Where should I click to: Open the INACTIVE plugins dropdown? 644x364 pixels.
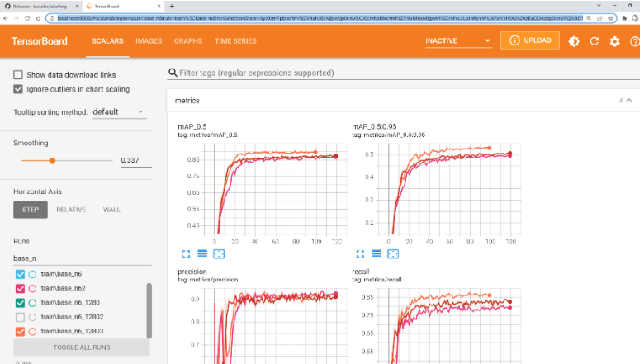pyautogui.click(x=458, y=40)
